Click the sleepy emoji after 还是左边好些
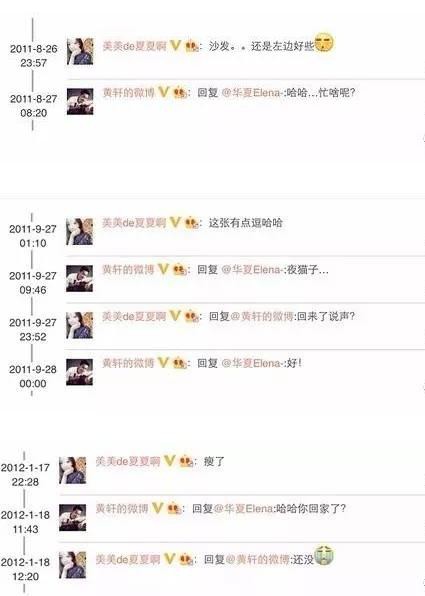This screenshot has width=425, height=596. click(x=324, y=43)
